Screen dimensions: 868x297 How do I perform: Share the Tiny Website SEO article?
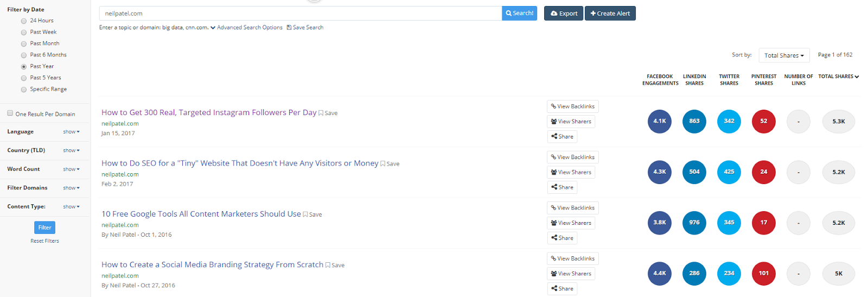(x=562, y=187)
